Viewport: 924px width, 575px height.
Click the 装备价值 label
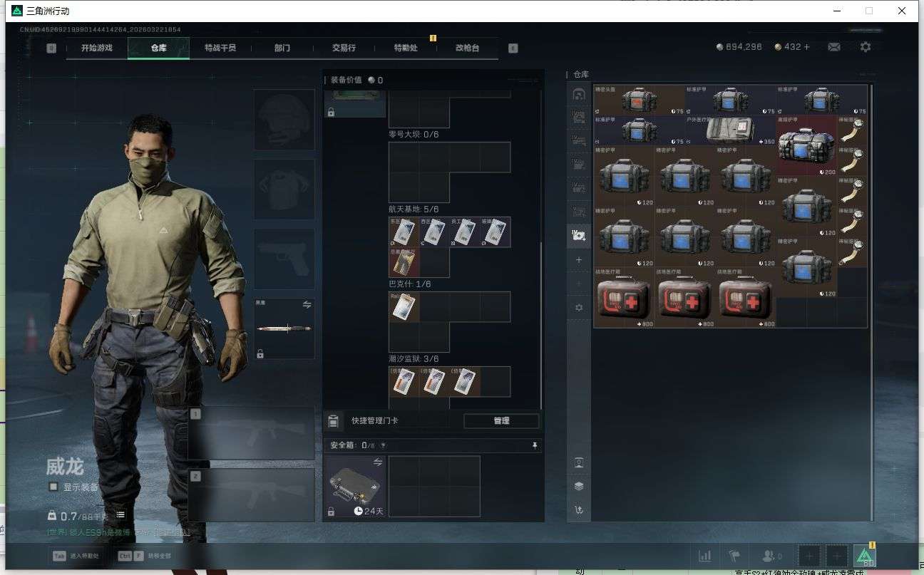(x=346, y=81)
